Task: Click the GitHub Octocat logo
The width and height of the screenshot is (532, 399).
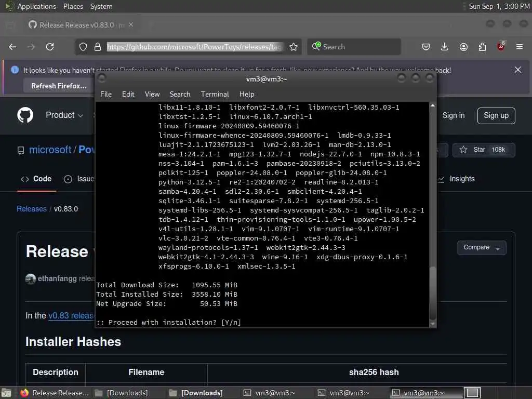Action: point(25,115)
